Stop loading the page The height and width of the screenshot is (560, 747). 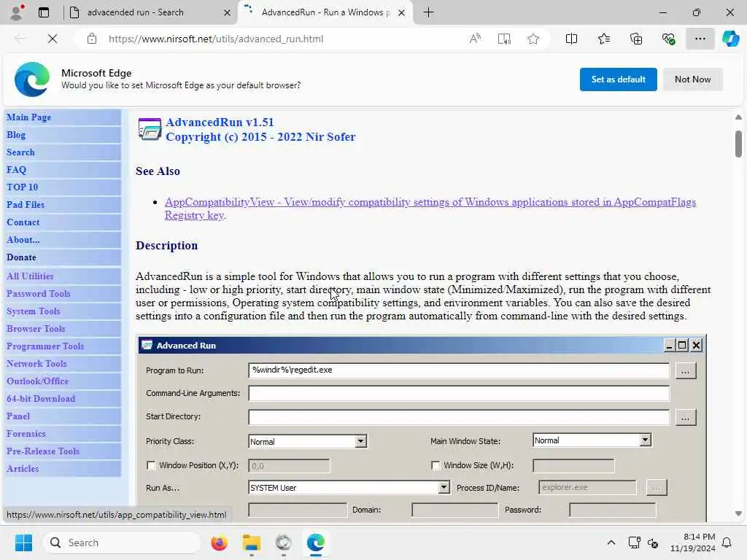coord(53,39)
